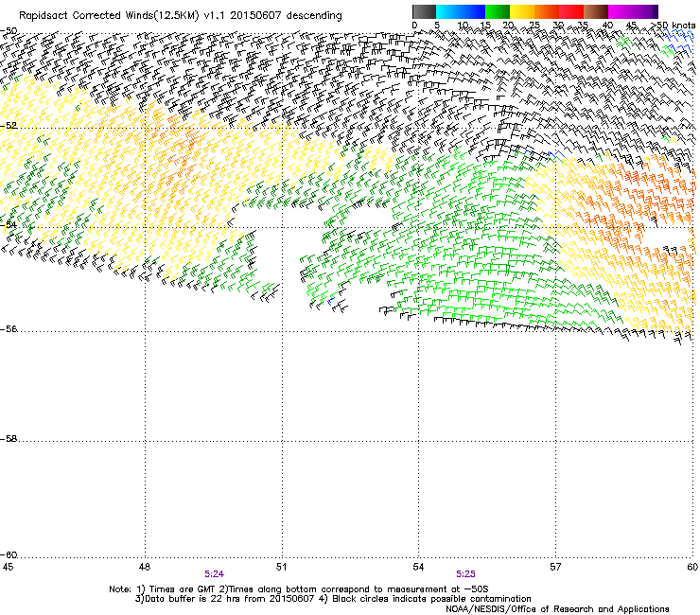Click the magenta 40-45 knots color swatch

[x=621, y=11]
